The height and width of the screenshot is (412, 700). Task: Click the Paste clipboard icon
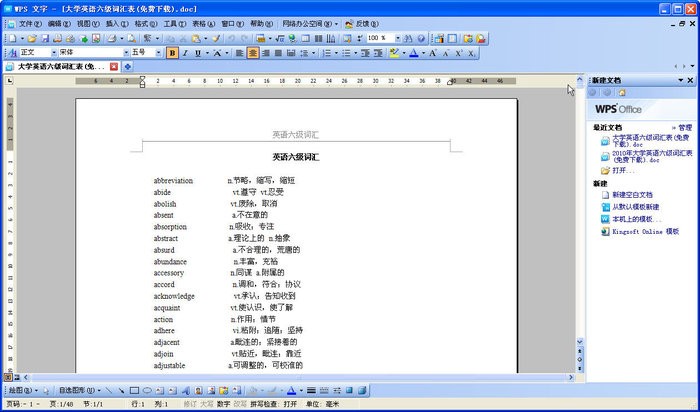[x=196, y=39]
